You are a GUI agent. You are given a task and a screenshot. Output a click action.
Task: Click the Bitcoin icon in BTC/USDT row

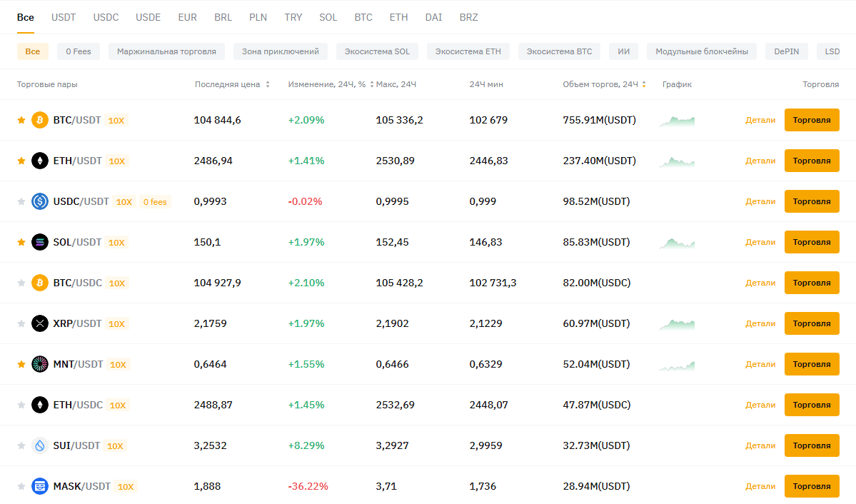point(40,120)
